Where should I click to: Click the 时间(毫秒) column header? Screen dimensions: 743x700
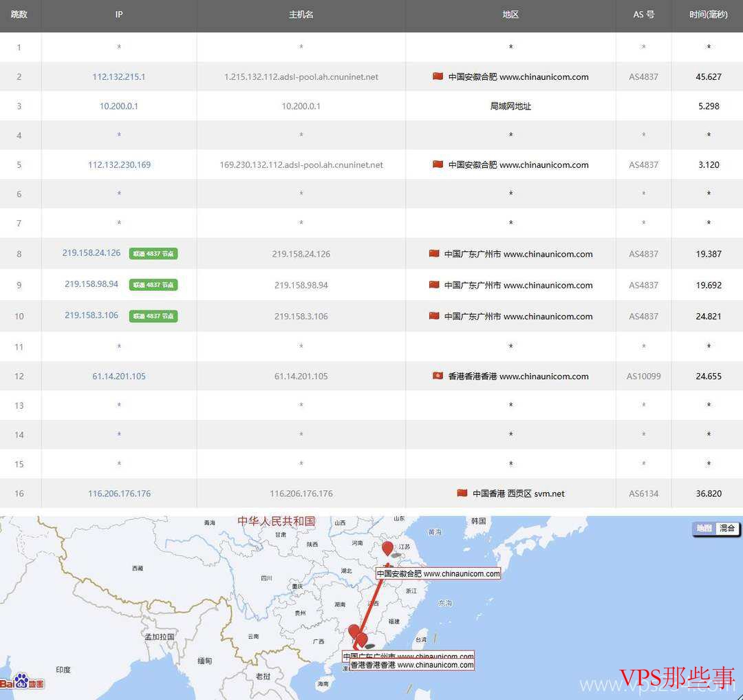[708, 14]
